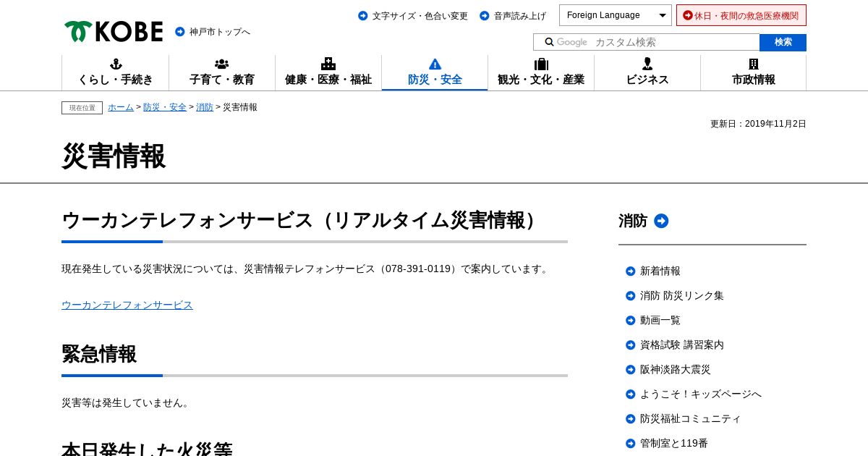Open 新着情報 sidebar link

(x=660, y=271)
